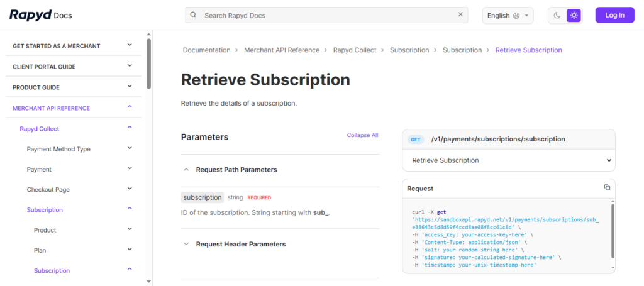This screenshot has height=286, width=644.
Task: Focus the Search Rapyd Docs field
Action: coord(326,15)
